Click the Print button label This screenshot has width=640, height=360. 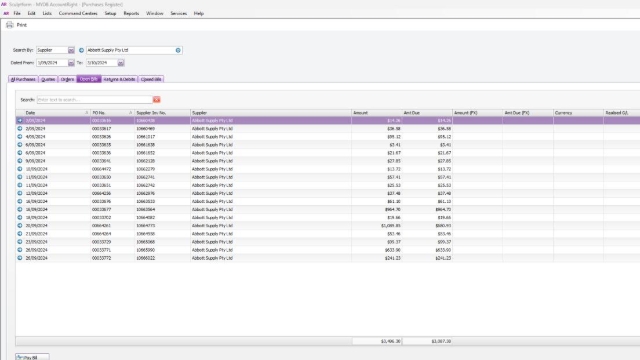point(22,25)
